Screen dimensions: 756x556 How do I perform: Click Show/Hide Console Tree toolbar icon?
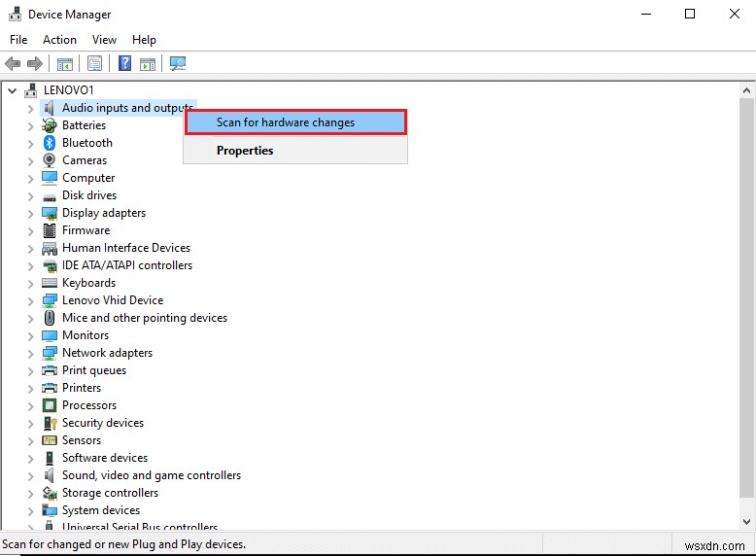[x=64, y=63]
